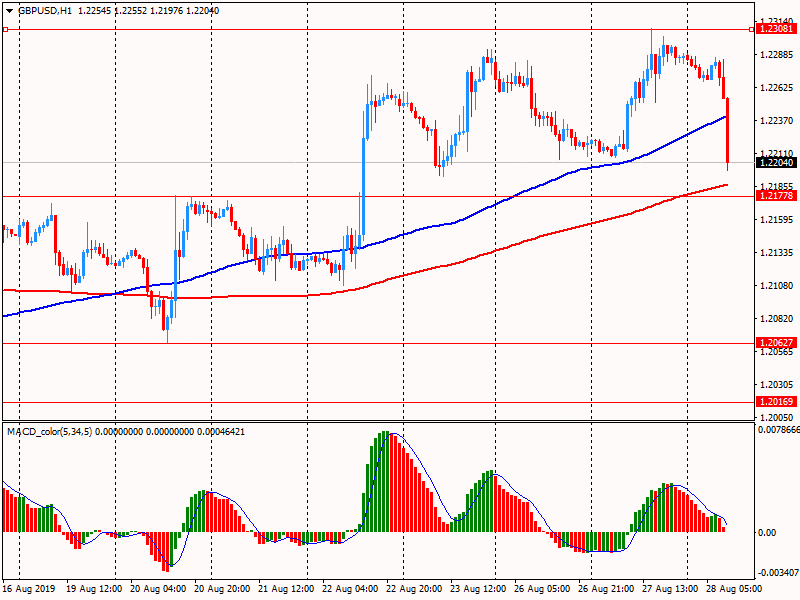Viewport: 800px width, 600px height.
Task: Click the 1.21595 price scale value
Action: pyautogui.click(x=777, y=219)
